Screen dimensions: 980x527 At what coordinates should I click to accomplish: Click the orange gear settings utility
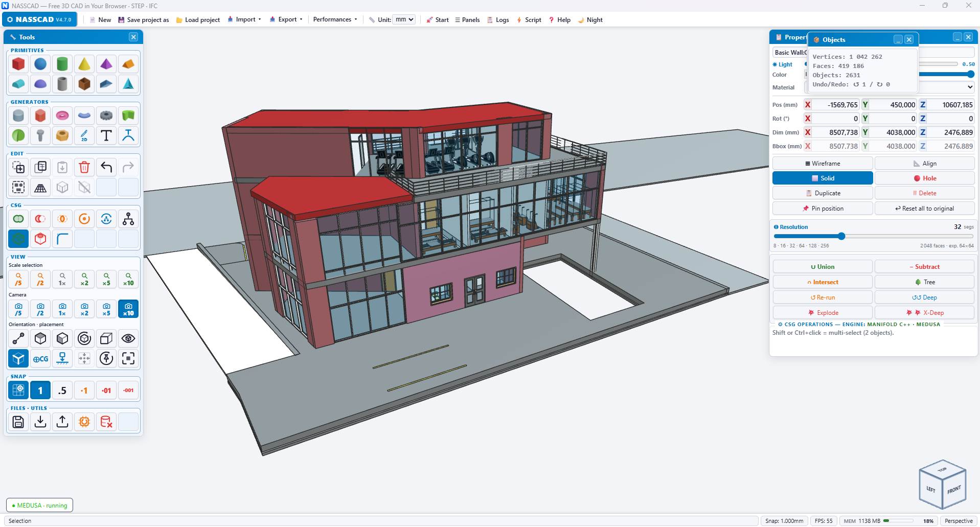(x=84, y=422)
